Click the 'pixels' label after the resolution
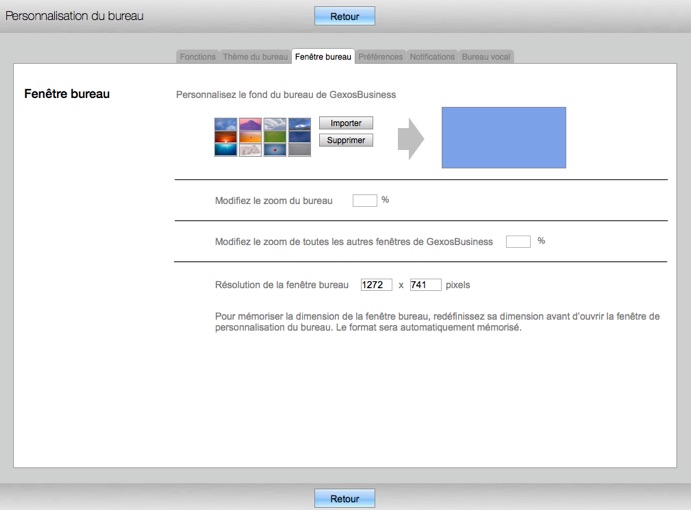The height and width of the screenshot is (510, 691). [458, 285]
